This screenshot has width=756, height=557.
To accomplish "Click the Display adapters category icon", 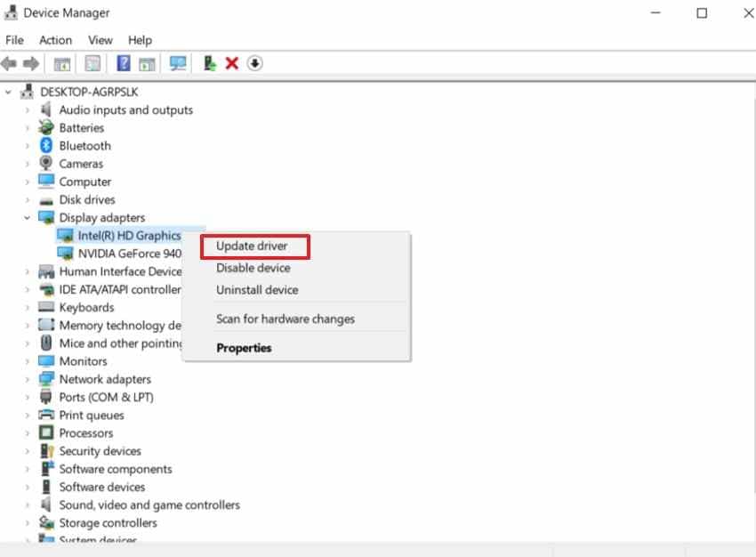I will coord(46,217).
